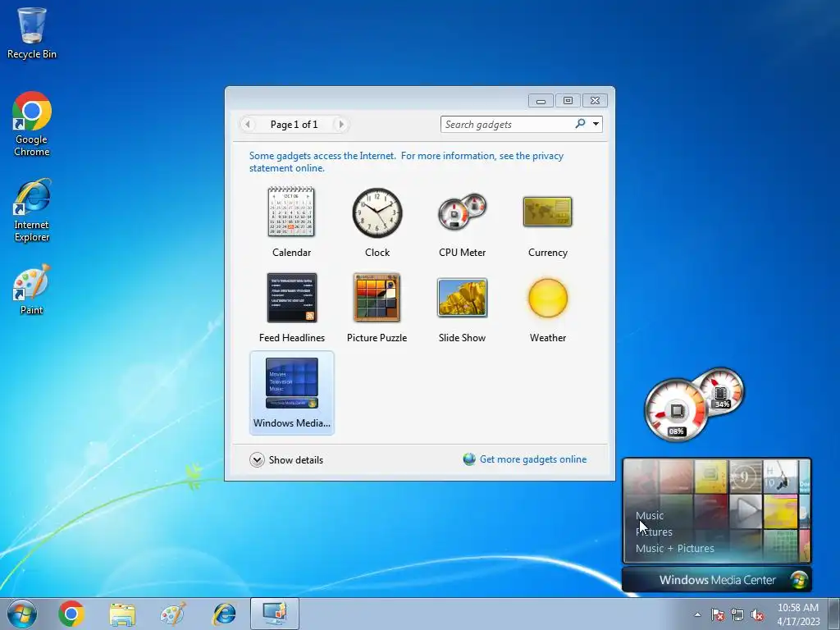
Task: Select the Calendar gadget
Action: click(x=291, y=221)
